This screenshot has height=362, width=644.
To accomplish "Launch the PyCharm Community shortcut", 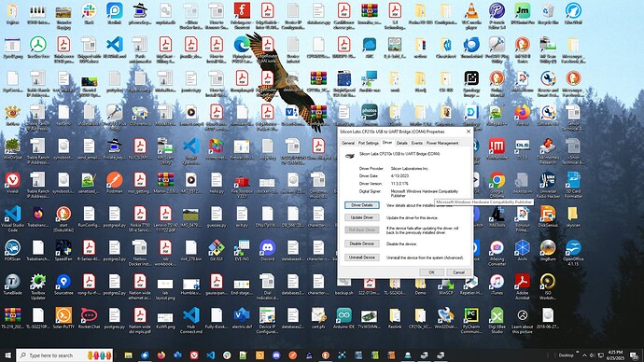I will click(471, 321).
